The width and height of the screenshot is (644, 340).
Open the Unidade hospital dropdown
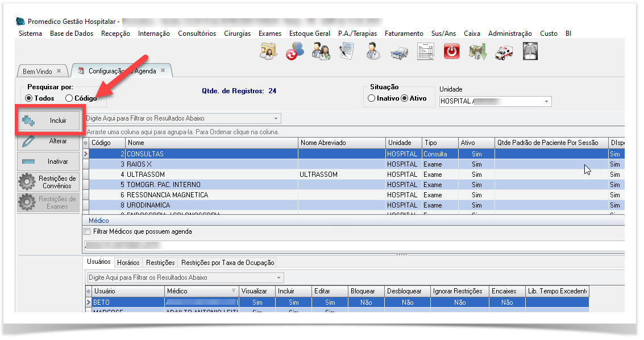coord(547,102)
